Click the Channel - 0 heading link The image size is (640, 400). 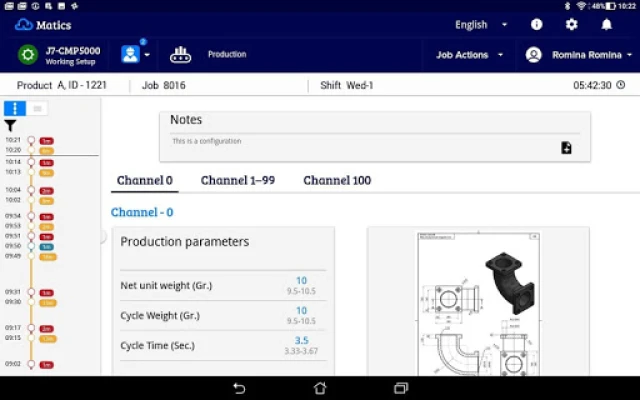pos(142,212)
